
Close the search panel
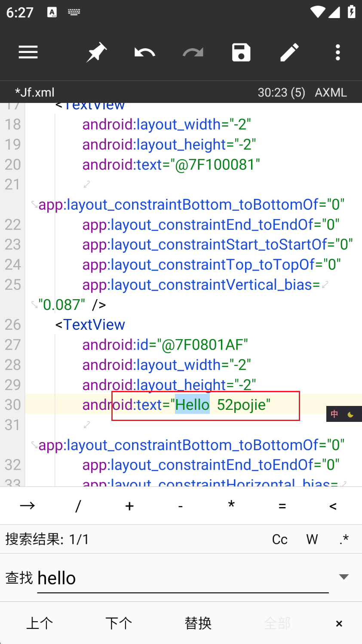point(339,623)
